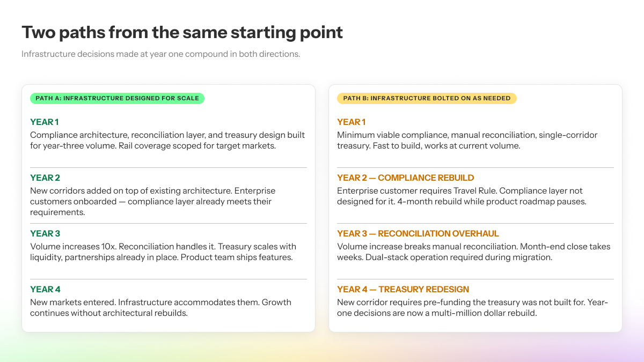
Task: Click the text starting 'New corridors added on top'
Action: [153, 202]
